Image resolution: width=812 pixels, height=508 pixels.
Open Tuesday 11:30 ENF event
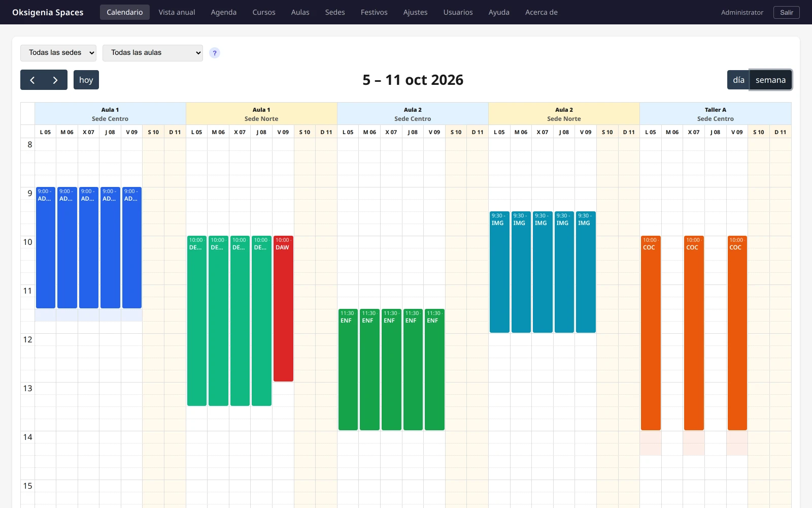[369, 369]
